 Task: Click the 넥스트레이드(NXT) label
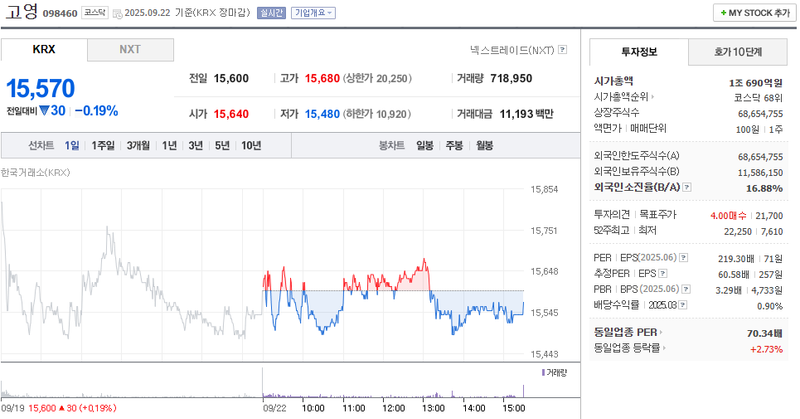512,50
